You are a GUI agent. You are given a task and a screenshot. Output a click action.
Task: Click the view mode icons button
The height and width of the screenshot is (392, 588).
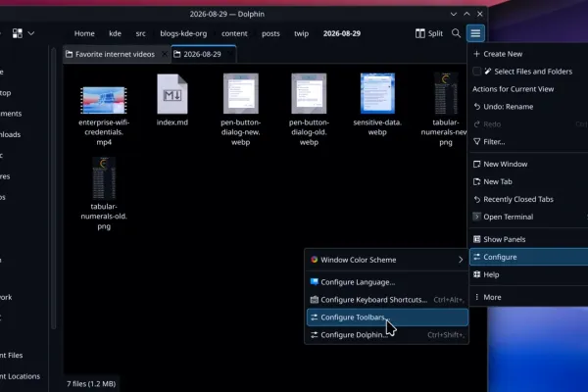pyautogui.click(x=18, y=33)
